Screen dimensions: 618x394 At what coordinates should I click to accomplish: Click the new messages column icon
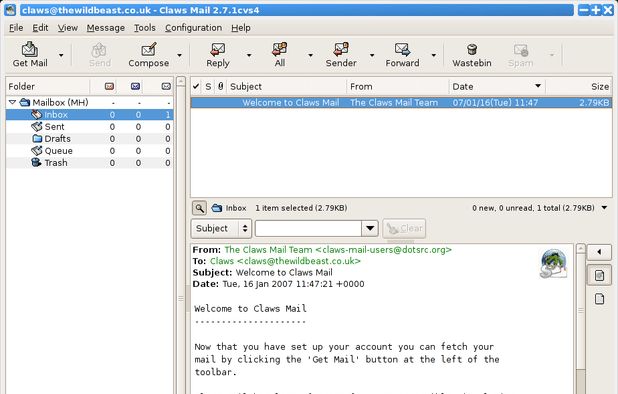110,86
